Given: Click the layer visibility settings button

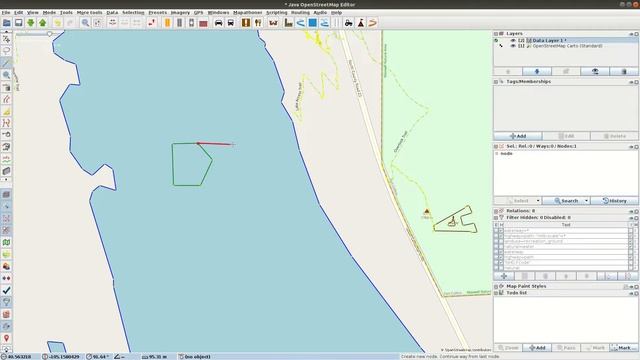Looking at the screenshot, I should 595,71.
